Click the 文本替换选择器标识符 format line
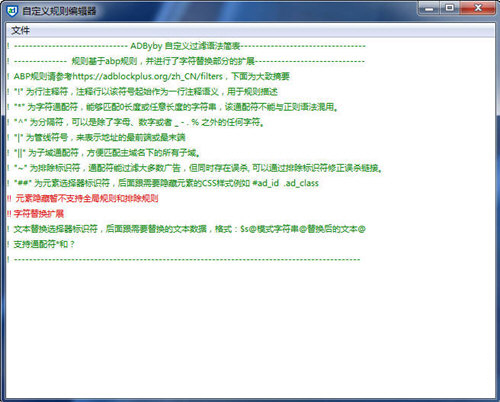 (186, 229)
